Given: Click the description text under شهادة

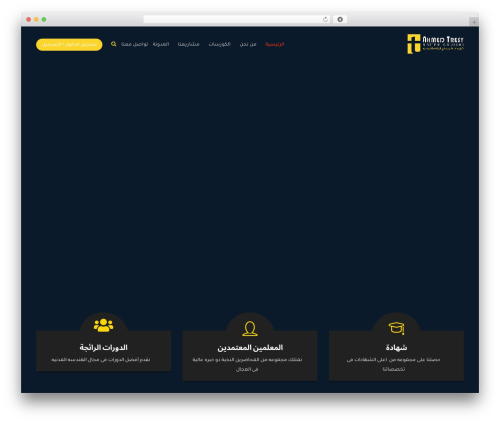Looking at the screenshot, I should click(393, 364).
